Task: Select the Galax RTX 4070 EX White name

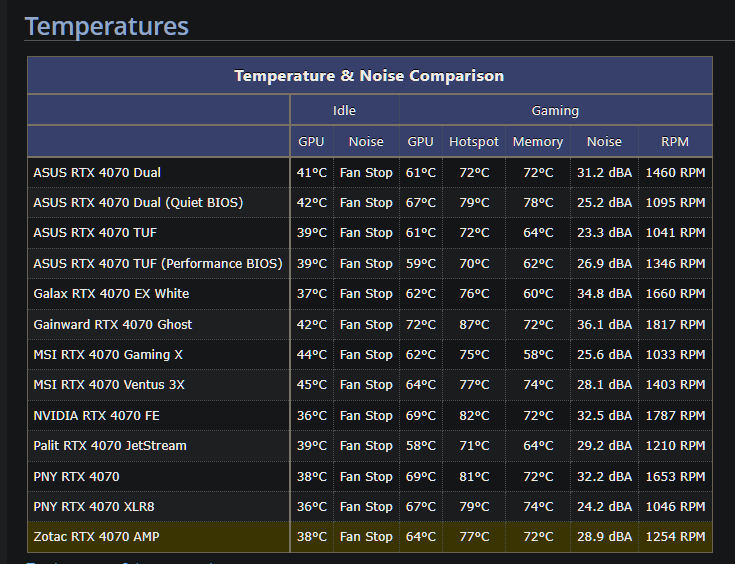Action: tap(111, 293)
